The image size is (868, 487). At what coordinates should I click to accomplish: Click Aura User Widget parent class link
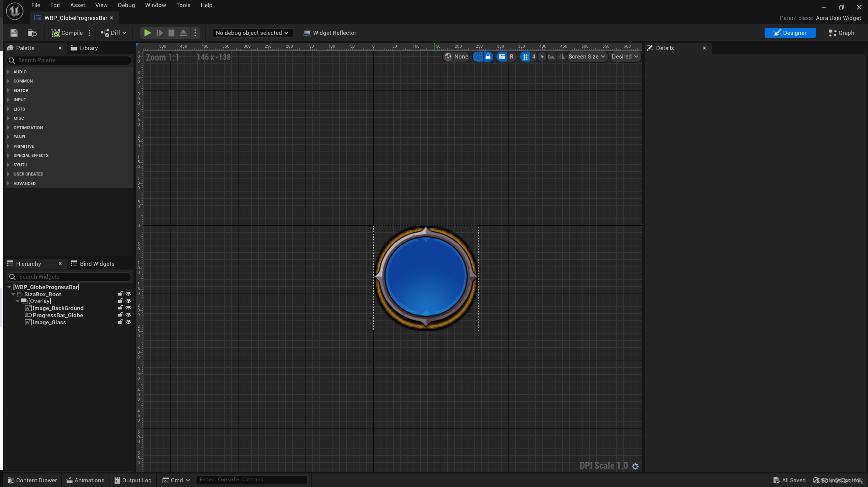click(838, 18)
